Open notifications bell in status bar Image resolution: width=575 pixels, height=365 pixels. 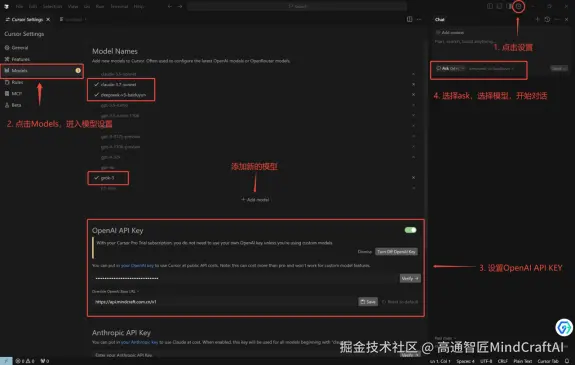567,361
